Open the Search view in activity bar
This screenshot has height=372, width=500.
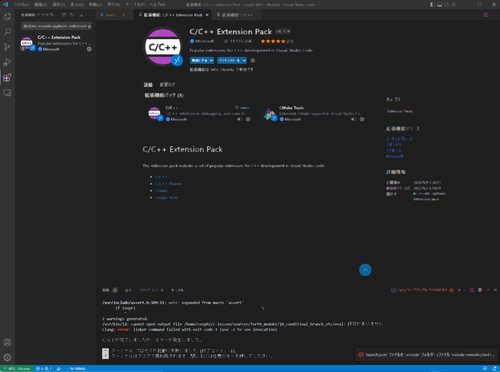pos(7,32)
